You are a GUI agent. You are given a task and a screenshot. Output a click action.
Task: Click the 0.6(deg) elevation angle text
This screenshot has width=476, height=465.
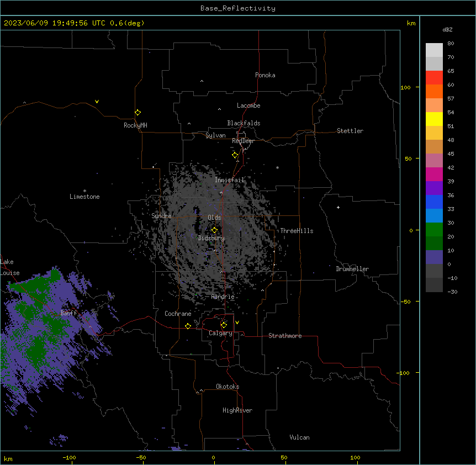click(x=127, y=23)
